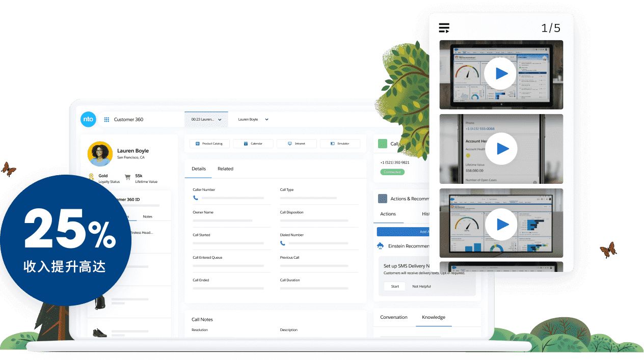Open the Intranet toolbar button
The width and height of the screenshot is (644, 360).
[297, 144]
